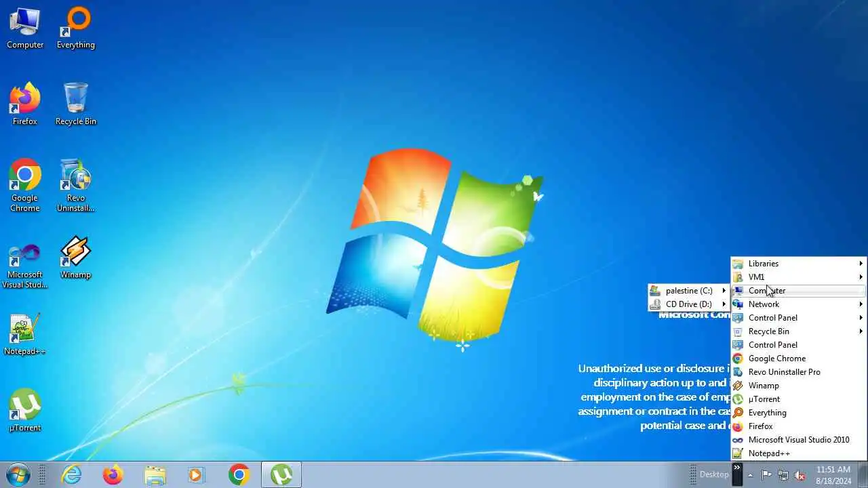This screenshot has width=868, height=488.
Task: Click the Show desktop button
Action: pos(863,475)
